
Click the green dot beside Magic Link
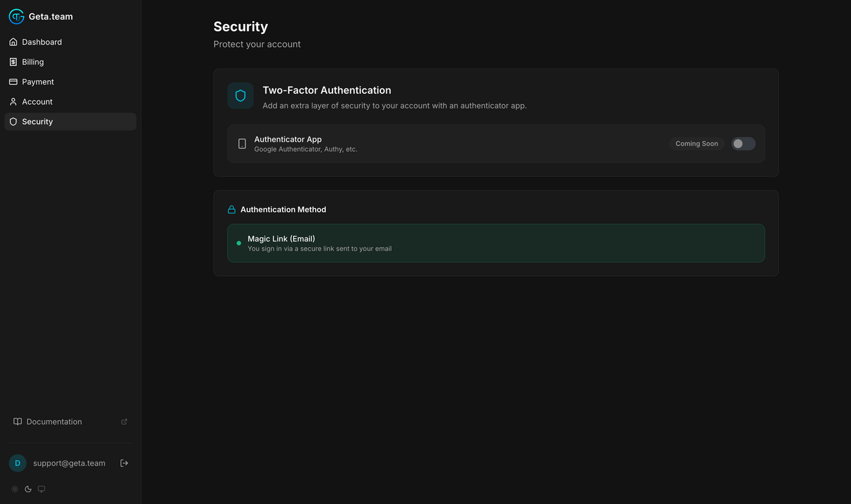click(x=239, y=243)
